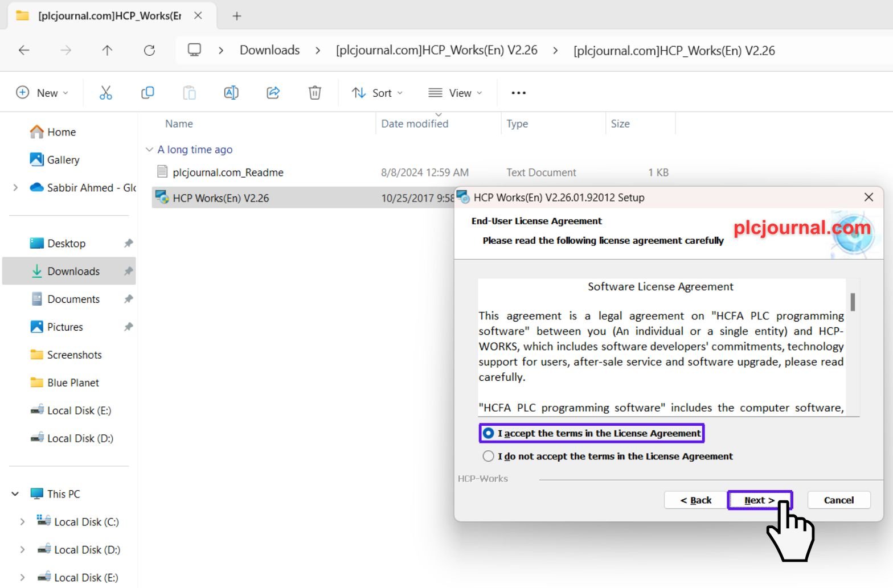Sort by the Date modified column header
The image size is (893, 588).
tap(415, 124)
